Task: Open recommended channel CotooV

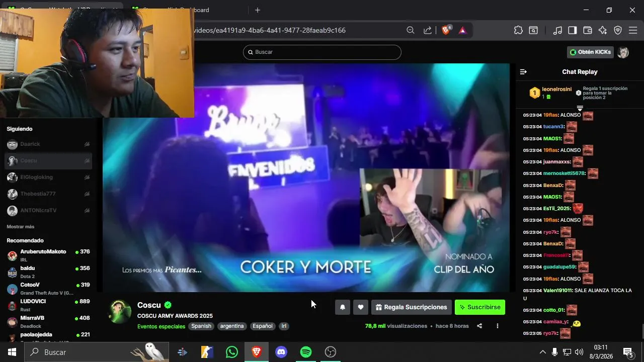Action: [x=48, y=289]
